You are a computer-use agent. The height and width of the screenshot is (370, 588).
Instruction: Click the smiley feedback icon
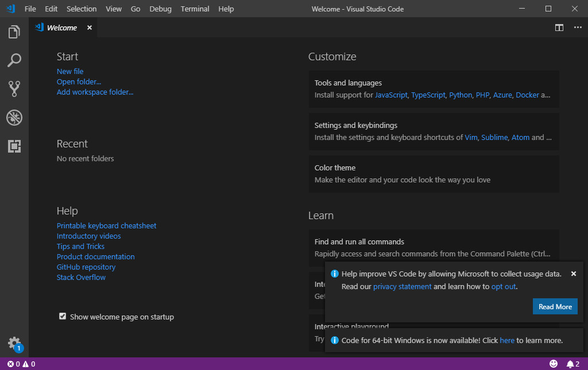tap(554, 364)
